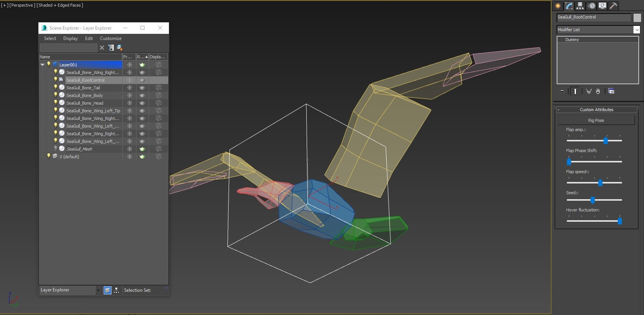This screenshot has height=315, width=644.
Task: Click the Name column header
Action: point(80,57)
